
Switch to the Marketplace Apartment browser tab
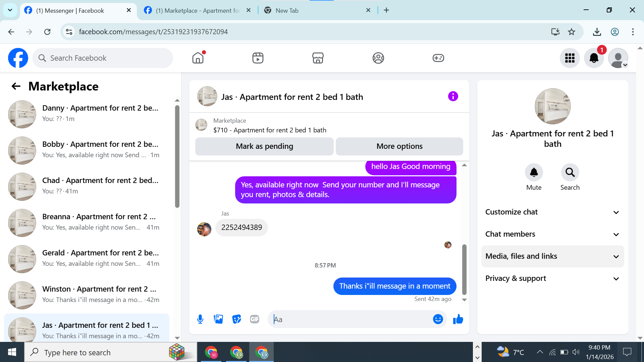198,10
